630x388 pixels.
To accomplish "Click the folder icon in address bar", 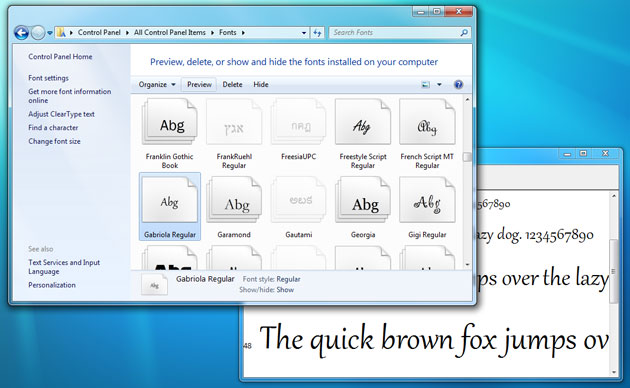I will (61, 33).
